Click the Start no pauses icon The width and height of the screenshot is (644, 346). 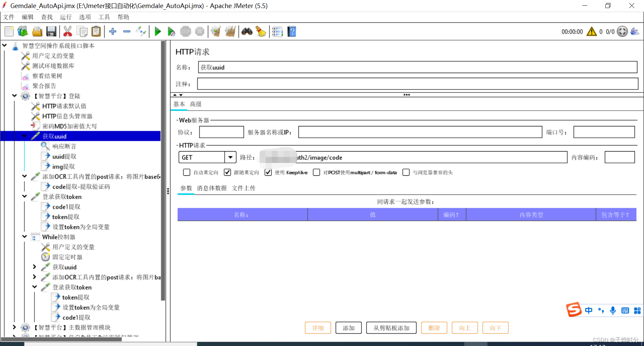tap(171, 31)
